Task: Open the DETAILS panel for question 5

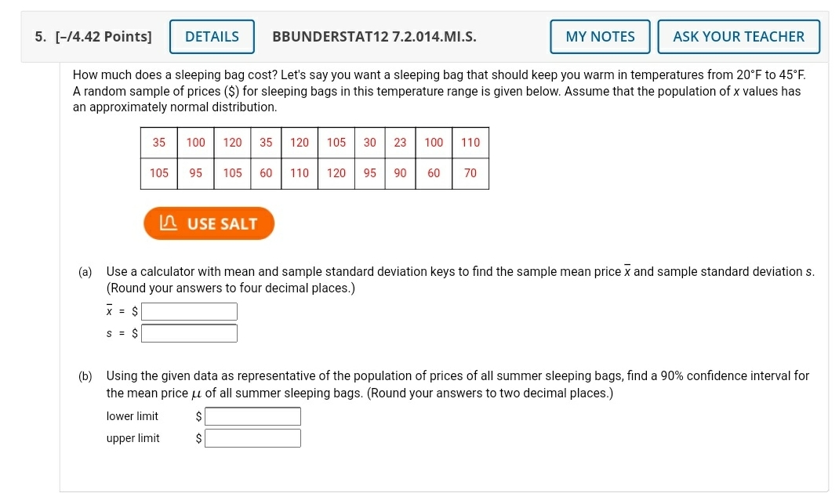Action: (x=212, y=36)
